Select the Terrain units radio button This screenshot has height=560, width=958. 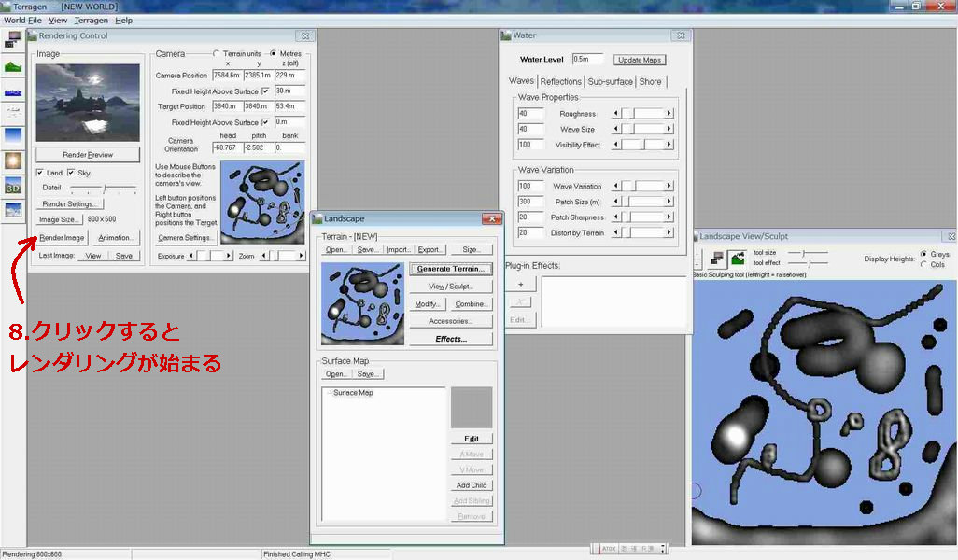pos(216,54)
